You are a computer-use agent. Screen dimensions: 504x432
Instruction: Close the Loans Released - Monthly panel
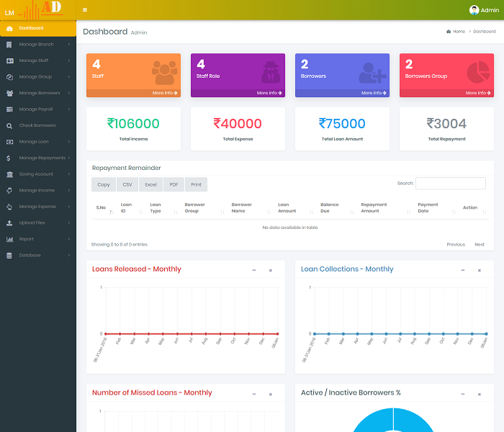[x=271, y=270]
